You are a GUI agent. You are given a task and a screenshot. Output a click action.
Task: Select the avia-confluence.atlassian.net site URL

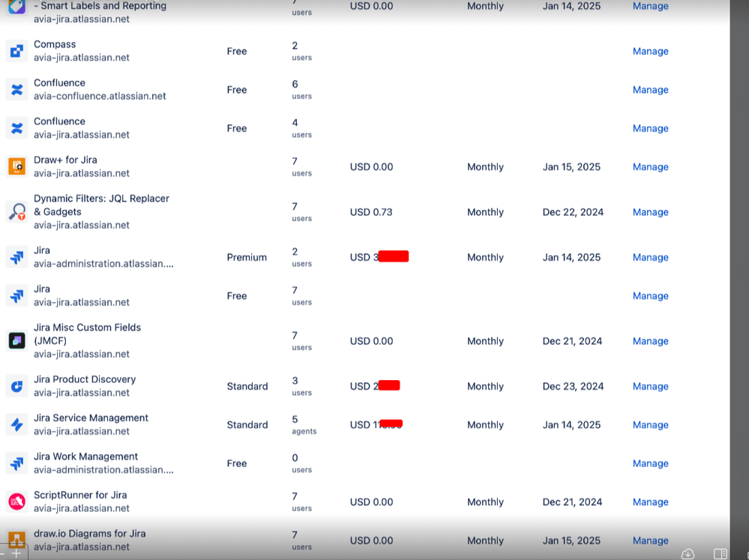pyautogui.click(x=100, y=96)
